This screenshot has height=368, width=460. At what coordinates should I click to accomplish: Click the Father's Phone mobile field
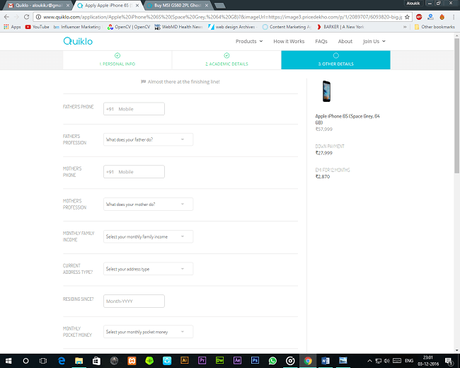134,109
